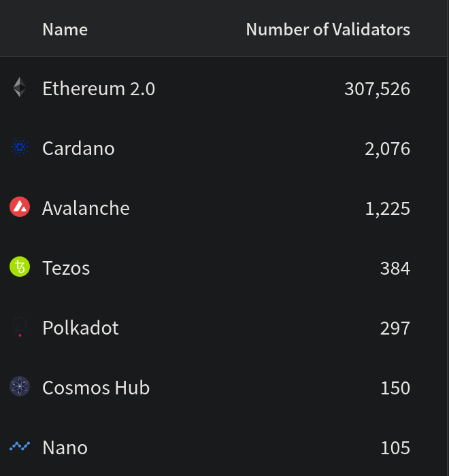Click the Polkadot logo icon
This screenshot has width=449, height=476.
(20, 327)
